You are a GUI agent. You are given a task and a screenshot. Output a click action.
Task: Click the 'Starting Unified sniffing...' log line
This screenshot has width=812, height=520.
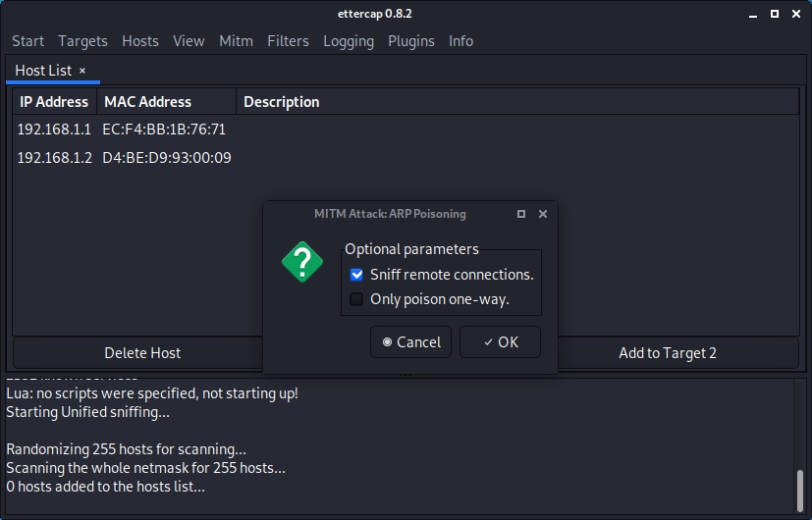point(88,412)
